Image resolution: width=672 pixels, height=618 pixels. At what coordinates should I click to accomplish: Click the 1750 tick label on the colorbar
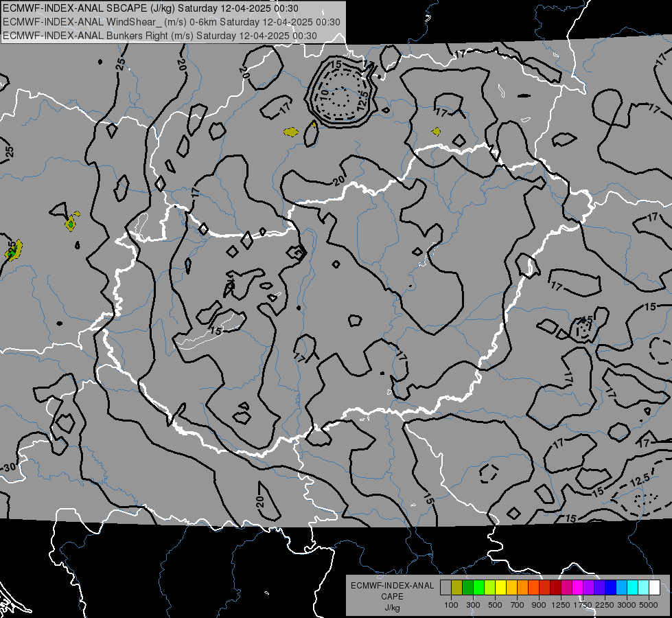tap(583, 605)
